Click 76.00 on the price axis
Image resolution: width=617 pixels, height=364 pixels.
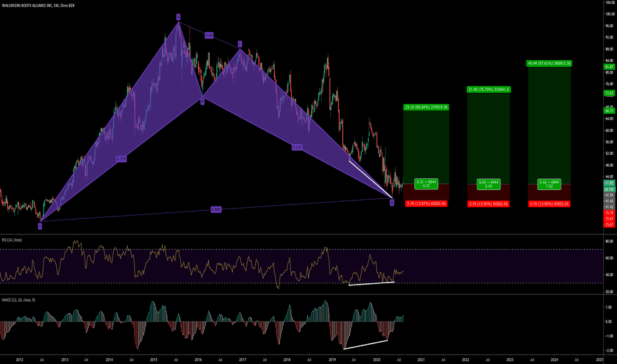(610, 84)
